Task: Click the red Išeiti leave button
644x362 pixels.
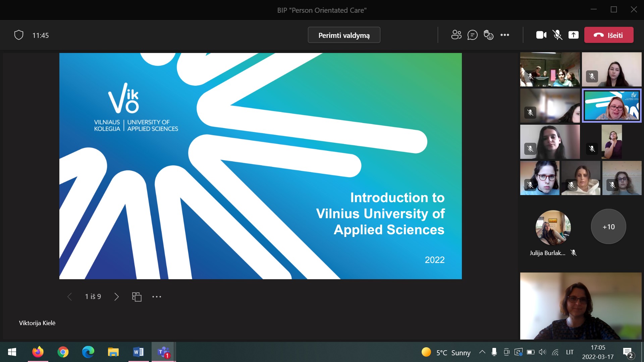Action: [608, 35]
